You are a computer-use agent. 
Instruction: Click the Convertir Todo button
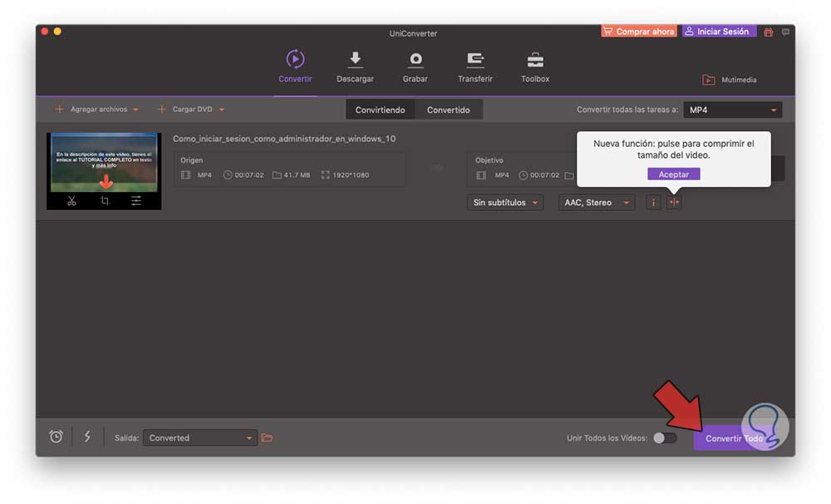click(x=734, y=438)
